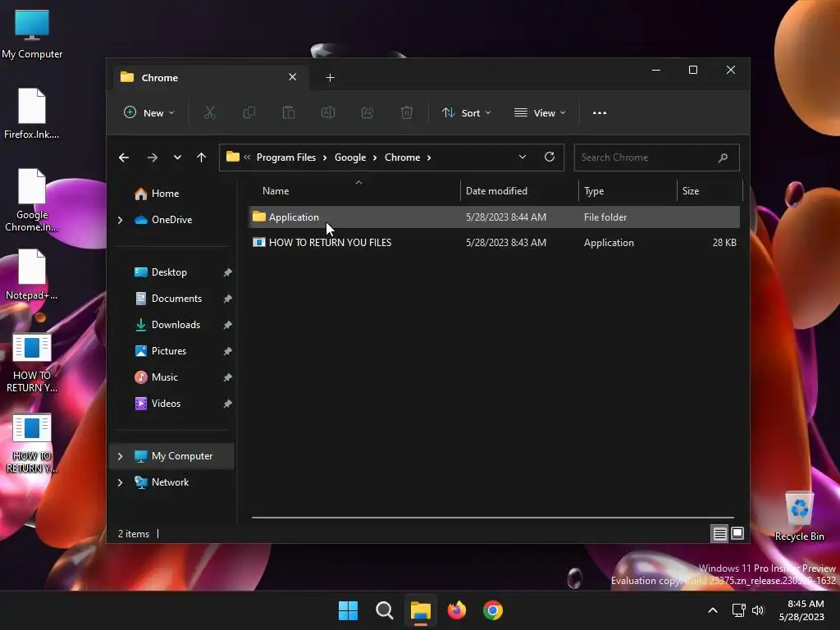Image resolution: width=840 pixels, height=630 pixels.
Task: Select the Google Chrome.lnk desktop file icon
Action: (32, 200)
